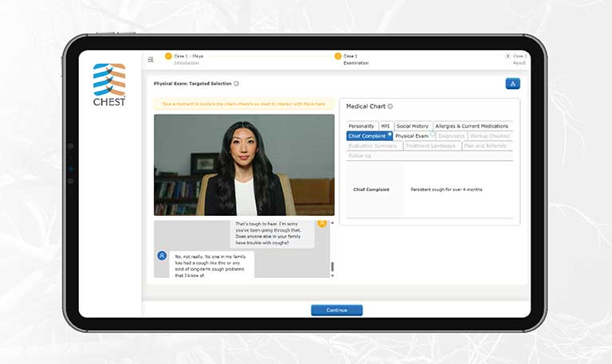Click the Case 1 Maya Introduction step marker
Viewport: 612px width, 364px height.
168,57
